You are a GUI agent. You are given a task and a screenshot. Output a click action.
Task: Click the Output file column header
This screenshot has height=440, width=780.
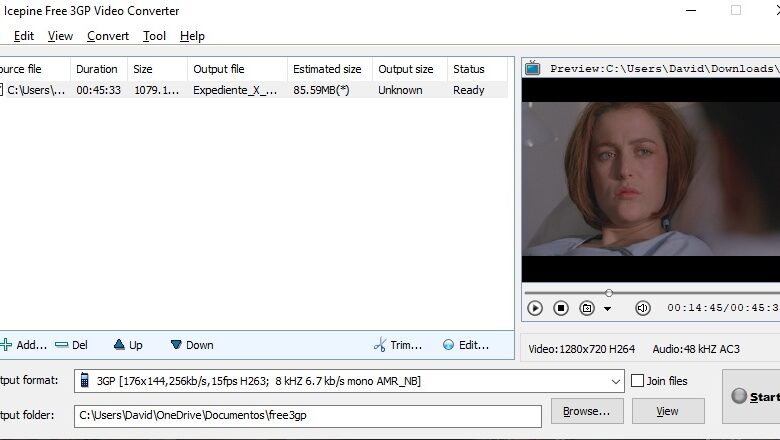click(x=237, y=69)
